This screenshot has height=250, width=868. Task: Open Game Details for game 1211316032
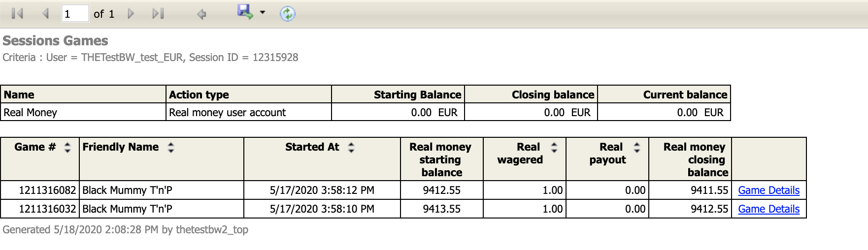tap(768, 209)
